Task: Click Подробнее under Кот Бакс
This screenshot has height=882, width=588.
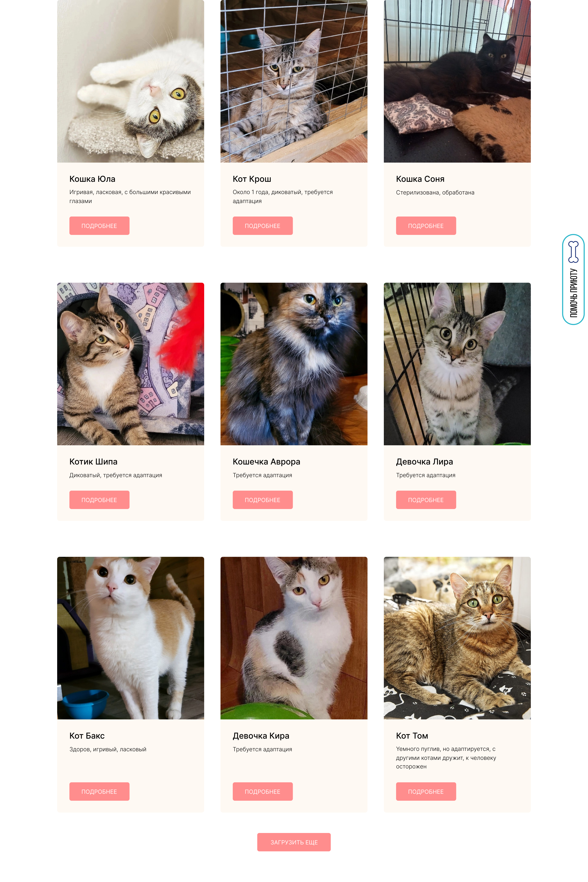Action: pyautogui.click(x=99, y=791)
